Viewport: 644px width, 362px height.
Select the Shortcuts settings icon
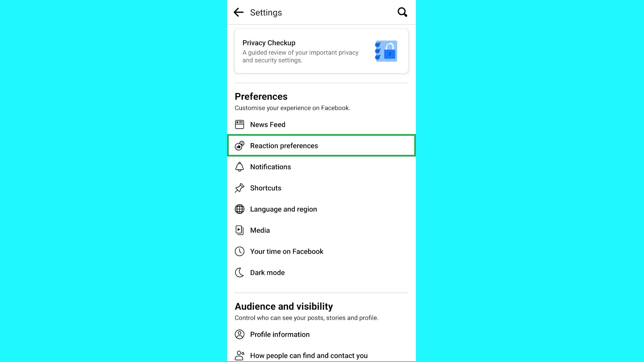239,187
